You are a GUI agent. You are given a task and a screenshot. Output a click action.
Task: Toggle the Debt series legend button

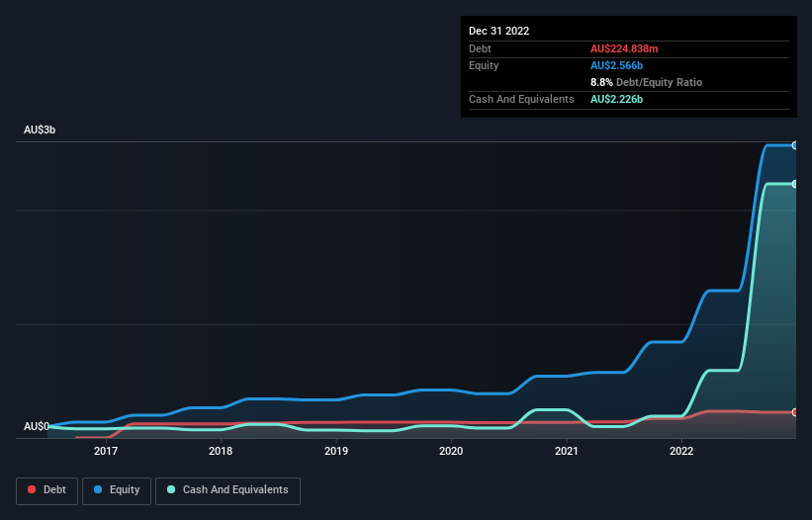tap(46, 490)
